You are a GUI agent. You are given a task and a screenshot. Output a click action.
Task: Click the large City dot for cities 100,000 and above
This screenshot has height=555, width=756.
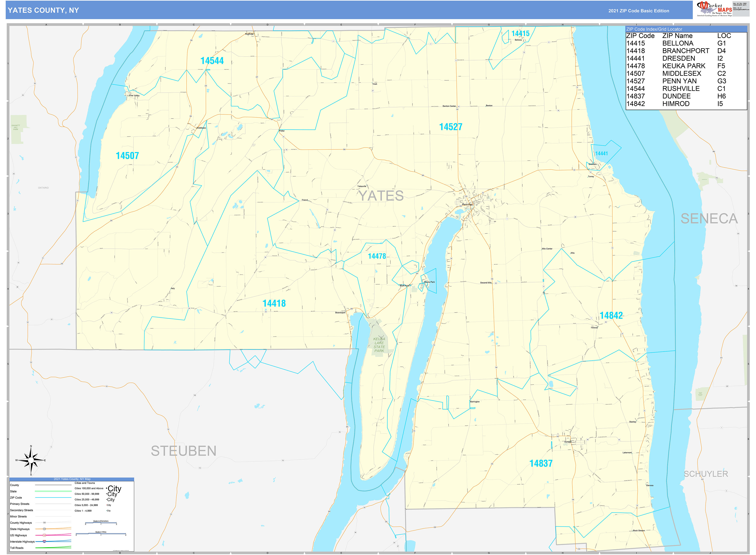pyautogui.click(x=107, y=488)
